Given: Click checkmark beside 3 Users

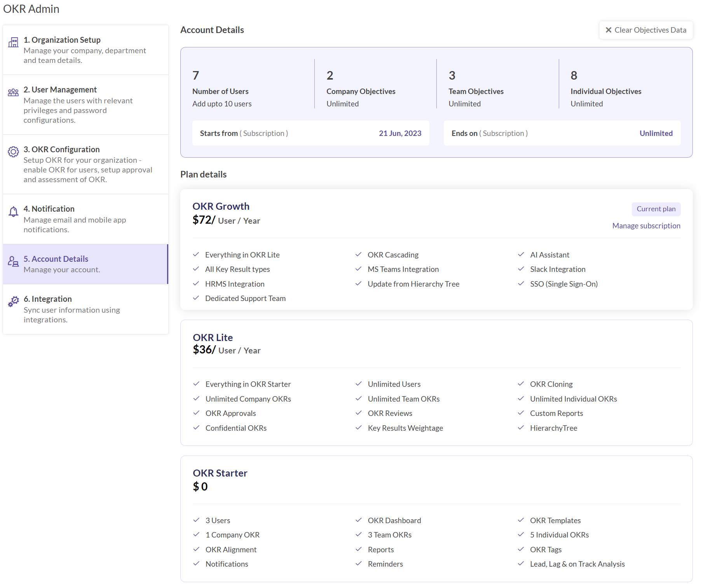Looking at the screenshot, I should click(196, 520).
